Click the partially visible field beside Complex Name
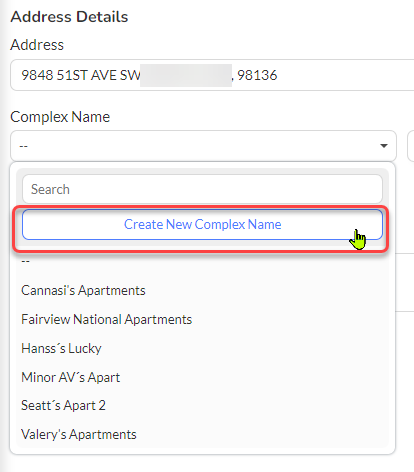414x472 pixels. (411, 146)
